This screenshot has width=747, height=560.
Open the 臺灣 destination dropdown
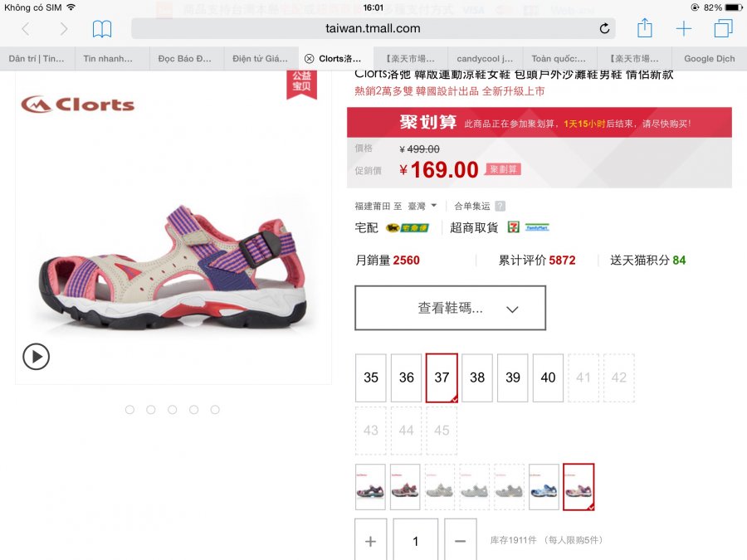(422, 207)
